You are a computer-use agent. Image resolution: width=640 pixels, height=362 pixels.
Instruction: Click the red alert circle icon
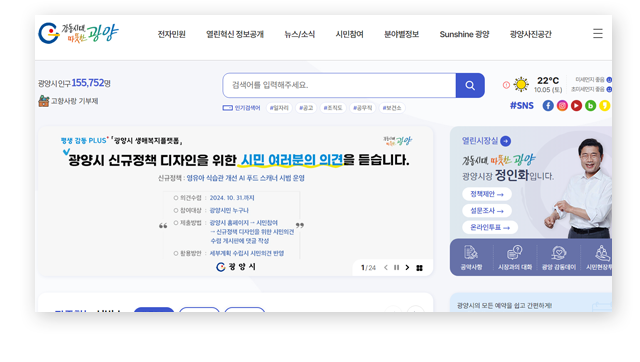[506, 85]
